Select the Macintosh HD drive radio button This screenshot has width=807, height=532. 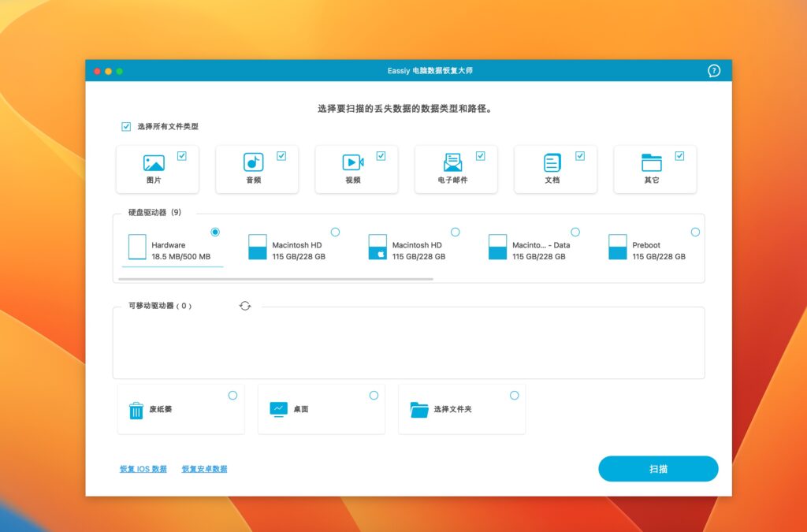tap(336, 232)
